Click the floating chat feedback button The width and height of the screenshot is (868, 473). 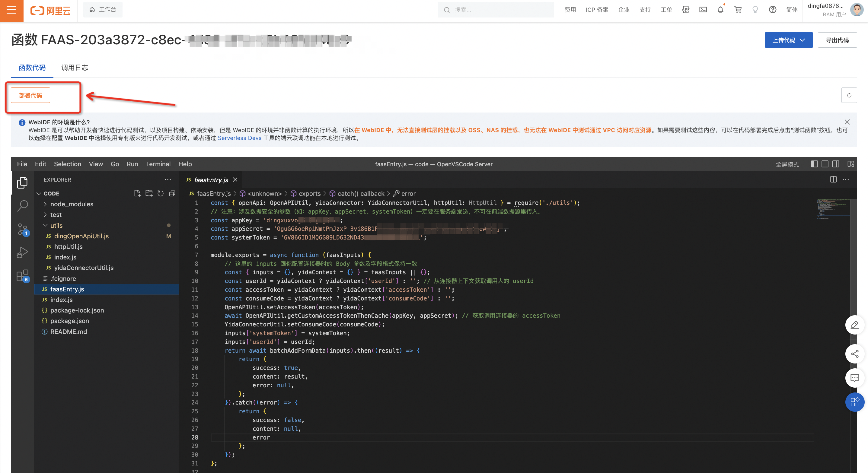coord(854,378)
